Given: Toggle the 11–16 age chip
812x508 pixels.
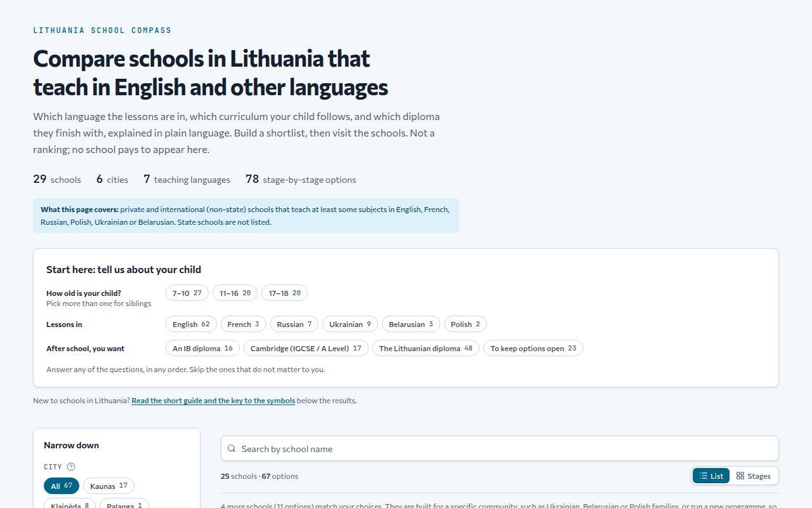Looking at the screenshot, I should tap(235, 293).
